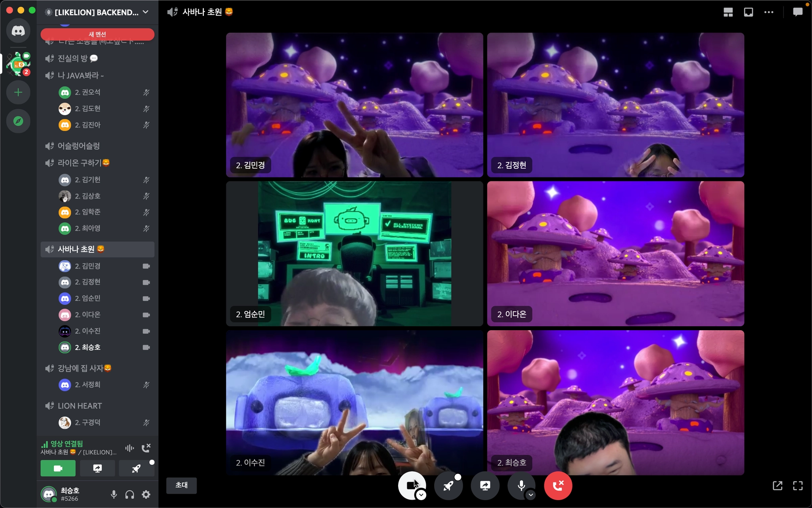Open microphone options dropdown arrow
This screenshot has width=812, height=508.
pos(530,495)
